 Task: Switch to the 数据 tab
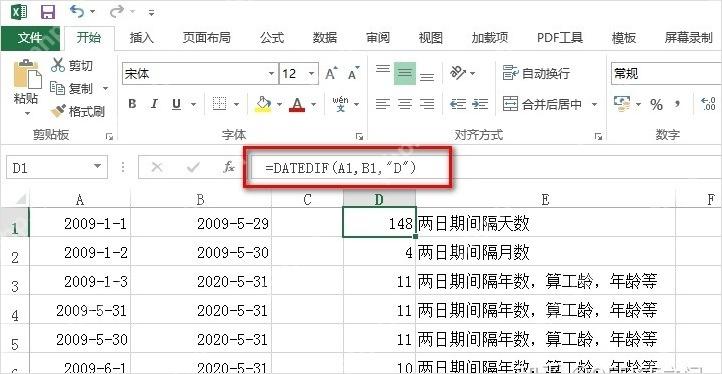tap(325, 38)
